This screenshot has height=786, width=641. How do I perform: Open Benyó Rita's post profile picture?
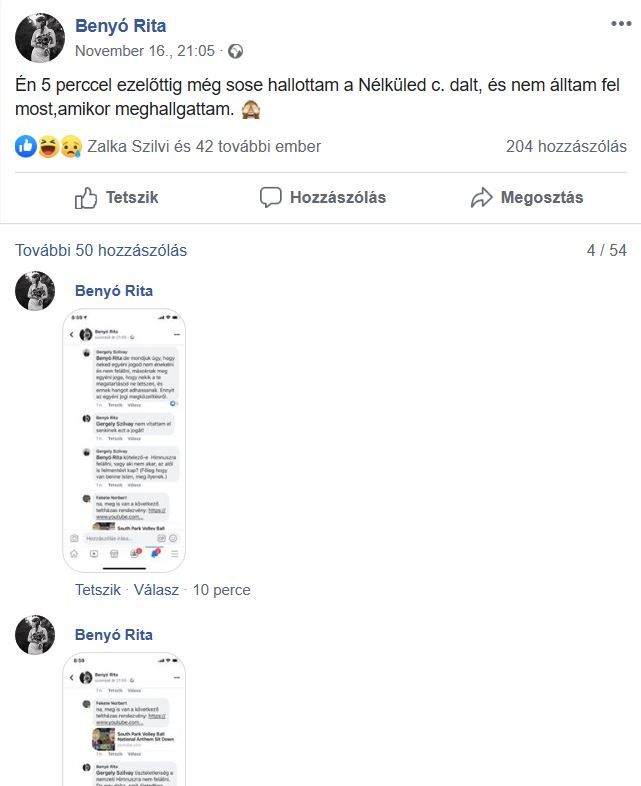(40, 38)
